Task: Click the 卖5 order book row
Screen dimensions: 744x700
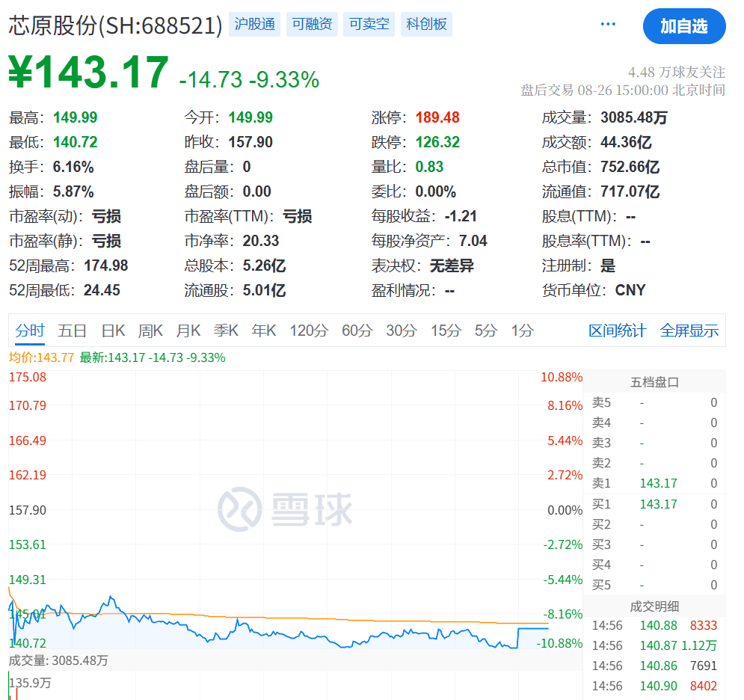Action: (654, 402)
